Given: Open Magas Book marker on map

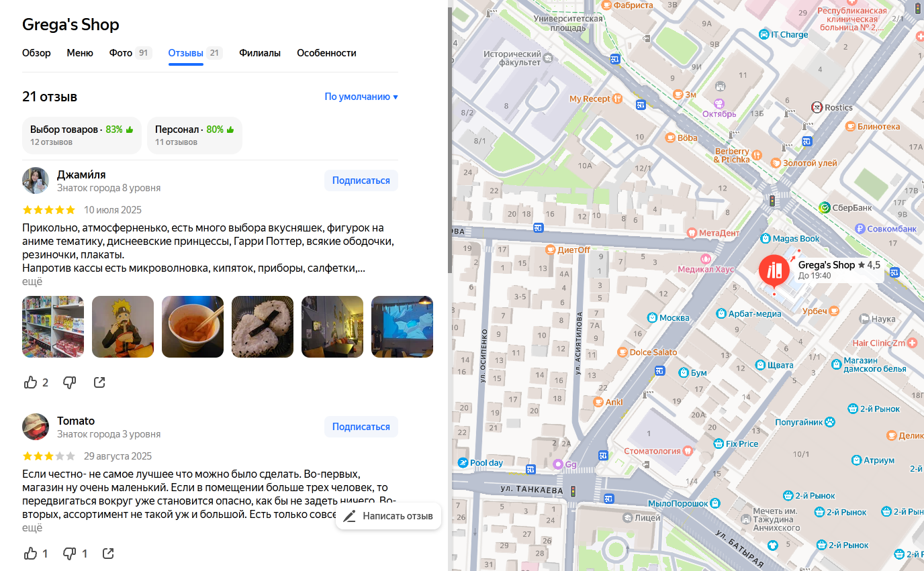Looking at the screenshot, I should 765,238.
